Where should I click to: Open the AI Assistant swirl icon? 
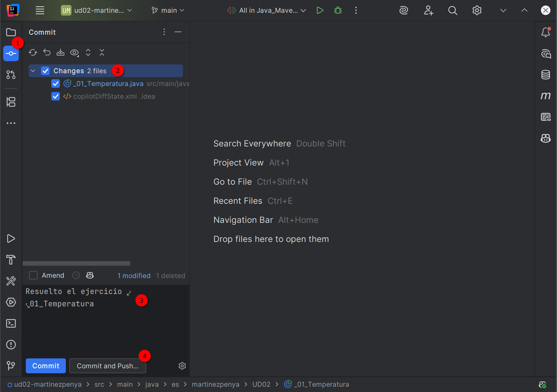pyautogui.click(x=404, y=10)
